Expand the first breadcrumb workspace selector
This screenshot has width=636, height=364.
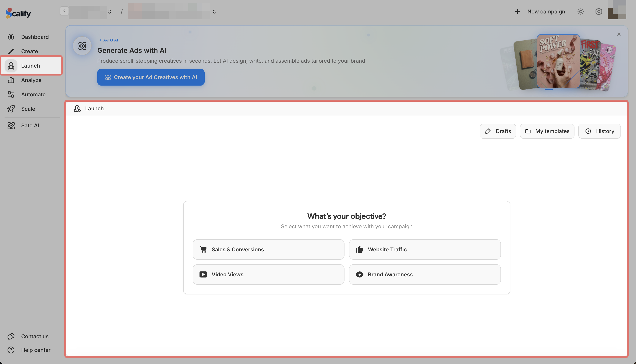point(109,12)
